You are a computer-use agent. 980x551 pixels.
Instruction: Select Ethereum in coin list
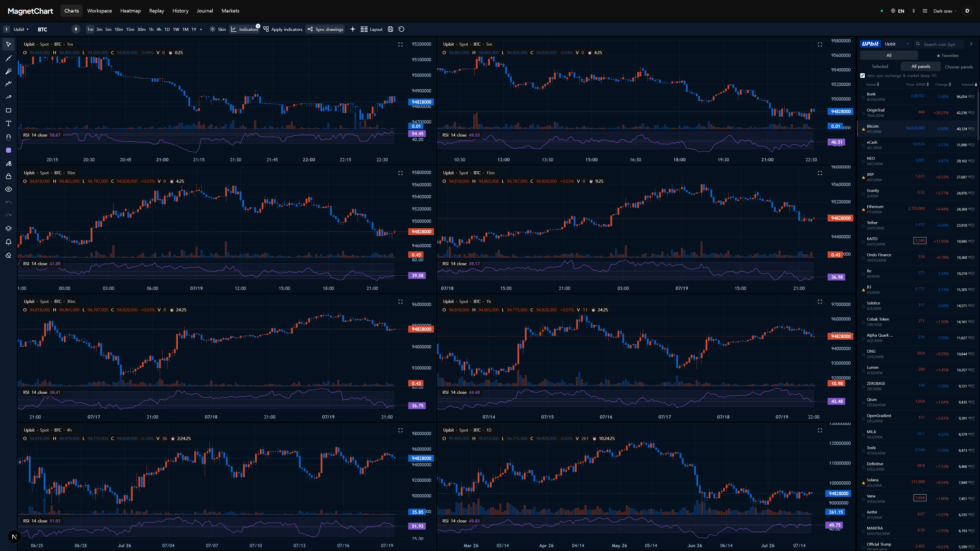tap(917, 209)
